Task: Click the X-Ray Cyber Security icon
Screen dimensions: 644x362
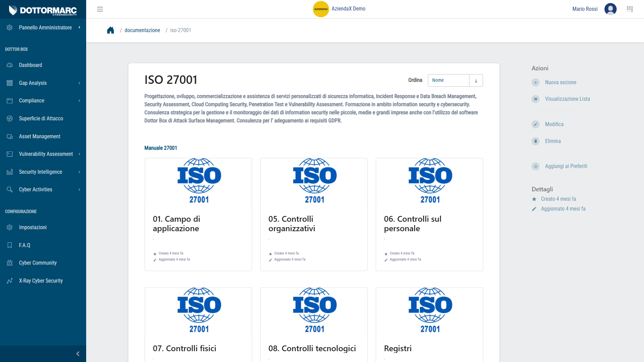Action: pos(10,281)
